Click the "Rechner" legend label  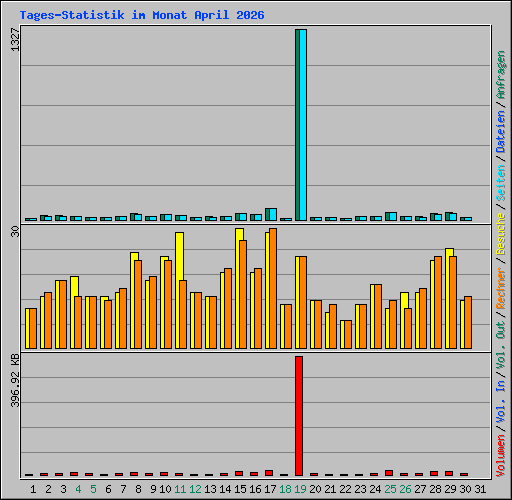coord(501,288)
